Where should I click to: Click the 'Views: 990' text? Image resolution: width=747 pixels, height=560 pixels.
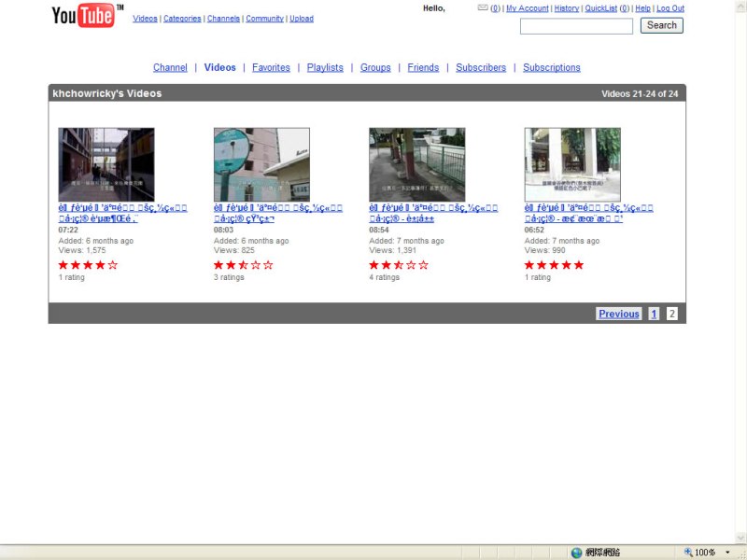544,250
